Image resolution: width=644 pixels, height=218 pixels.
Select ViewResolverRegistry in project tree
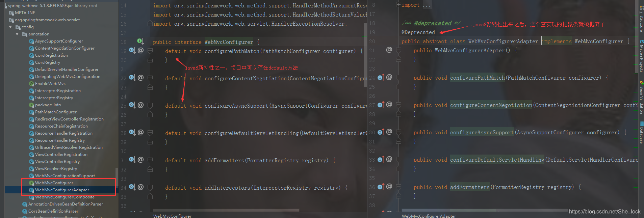pos(56,168)
